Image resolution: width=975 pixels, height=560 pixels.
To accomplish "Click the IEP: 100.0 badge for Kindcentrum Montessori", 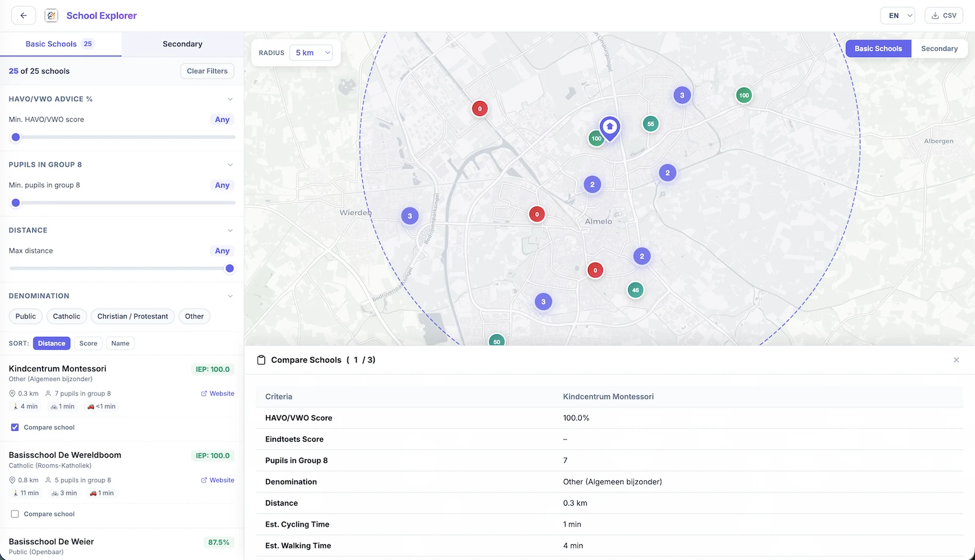I will coord(213,369).
